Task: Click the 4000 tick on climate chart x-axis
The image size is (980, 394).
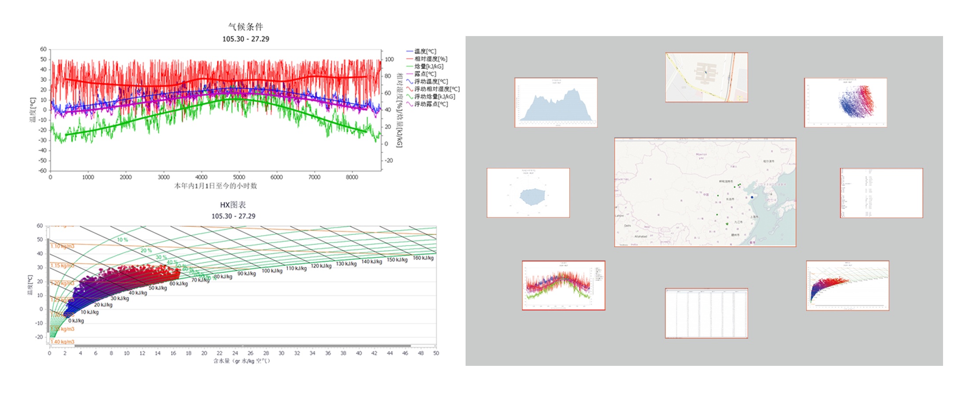Action: (x=201, y=177)
